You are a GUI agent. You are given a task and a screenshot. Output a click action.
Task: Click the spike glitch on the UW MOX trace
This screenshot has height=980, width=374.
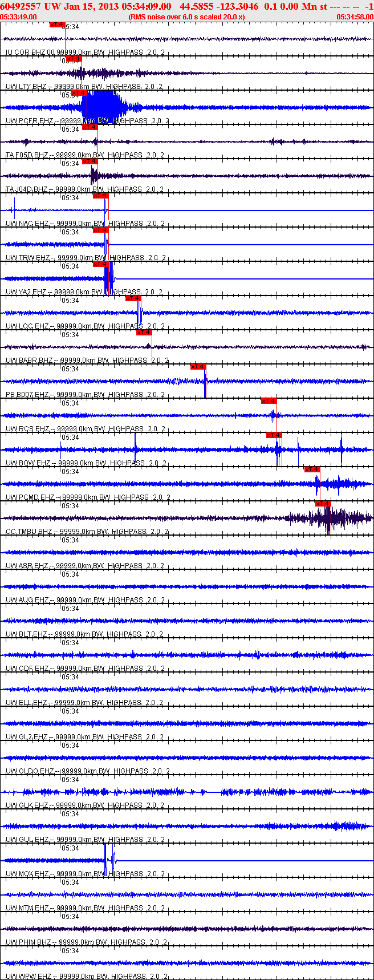111,860
